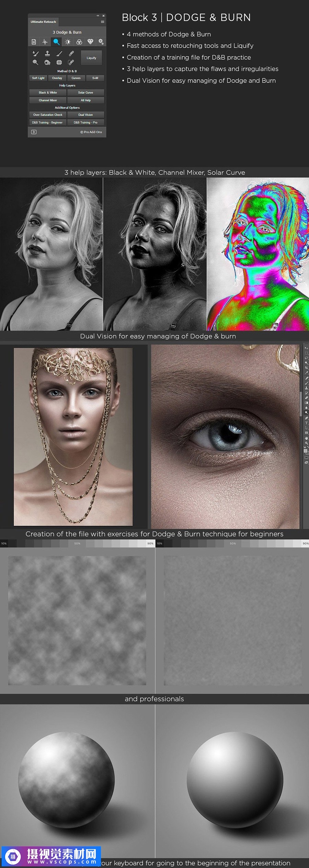Choose the Lasso tool in Photoshop toolbar
Screen dimensions: 309x868
pos(306,358)
